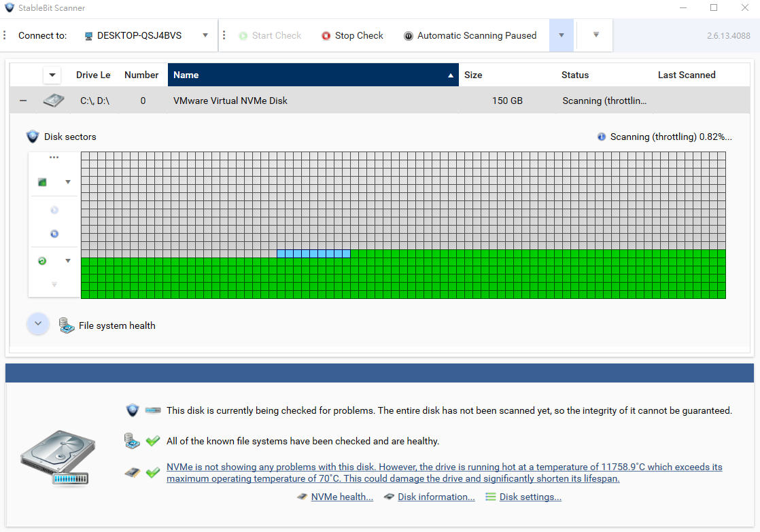760x532 pixels.
Task: Click the Disk sectors shield icon
Action: [33, 137]
